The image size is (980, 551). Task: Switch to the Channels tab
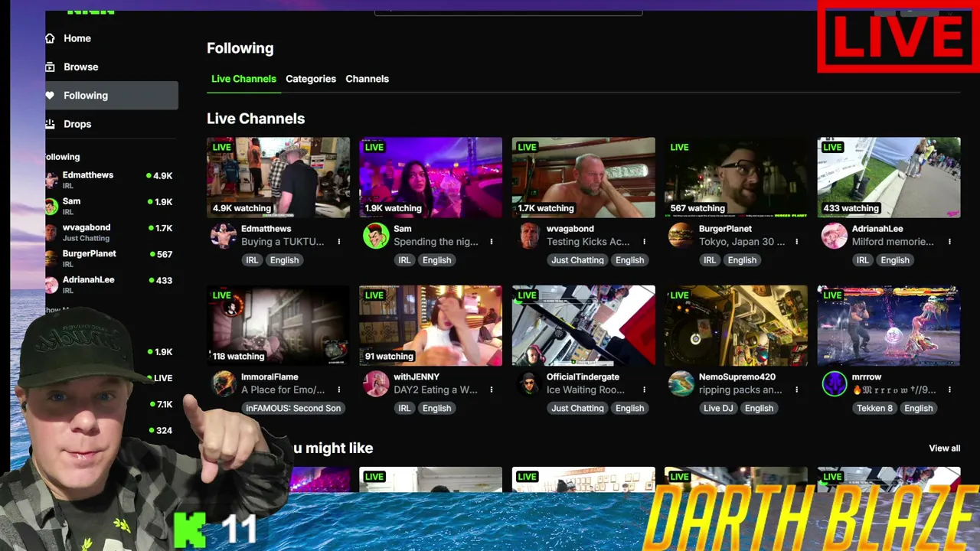tap(367, 79)
